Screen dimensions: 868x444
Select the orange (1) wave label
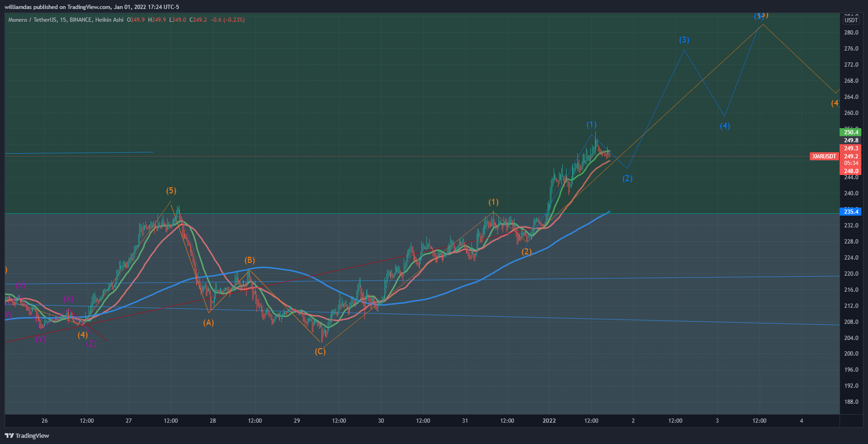point(494,202)
